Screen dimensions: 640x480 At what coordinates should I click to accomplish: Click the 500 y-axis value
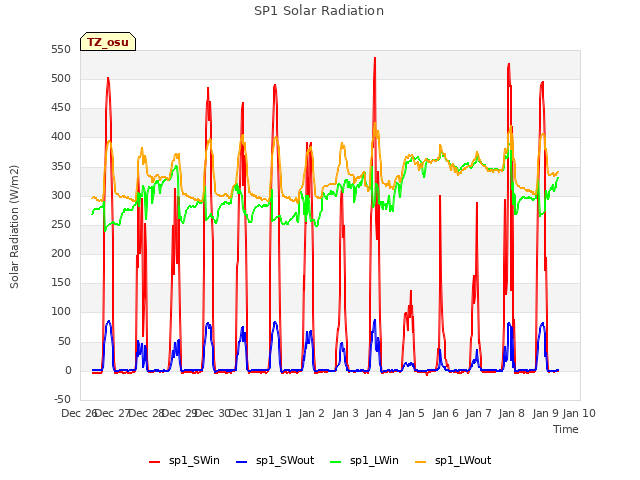coord(61,78)
